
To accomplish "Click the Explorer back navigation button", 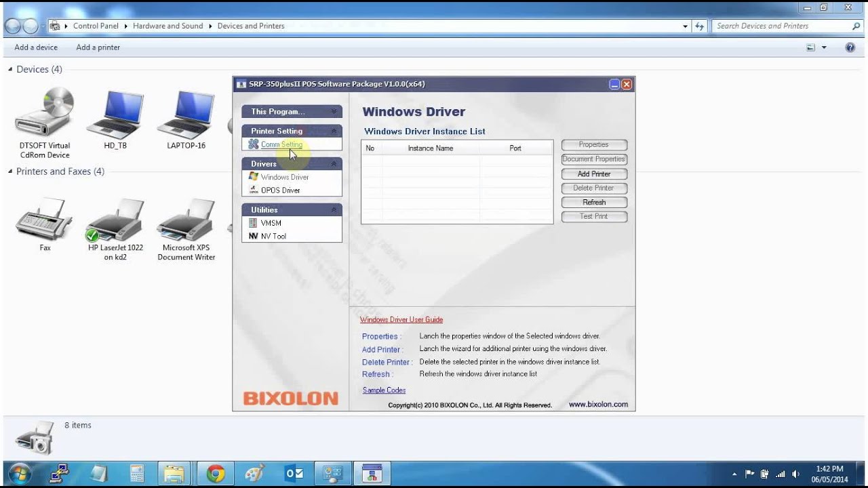I will (13, 26).
